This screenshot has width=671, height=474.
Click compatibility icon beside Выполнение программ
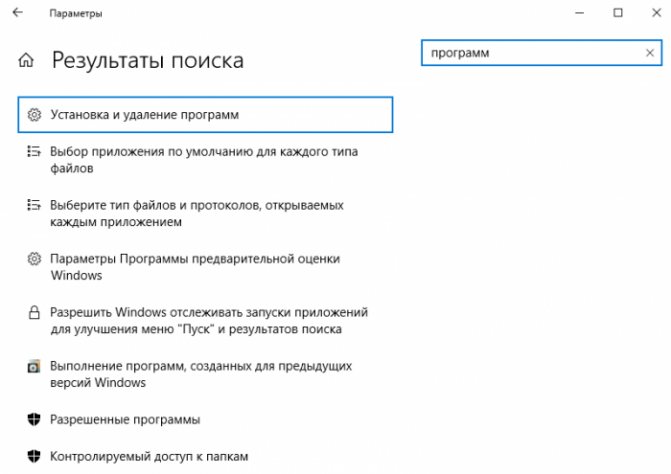coord(34,366)
